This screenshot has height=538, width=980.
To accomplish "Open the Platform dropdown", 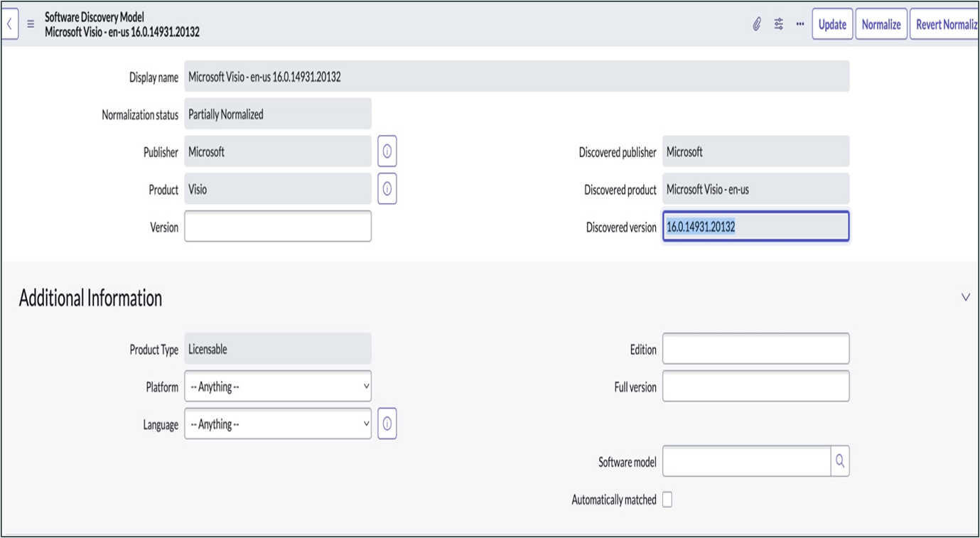I will [x=277, y=386].
